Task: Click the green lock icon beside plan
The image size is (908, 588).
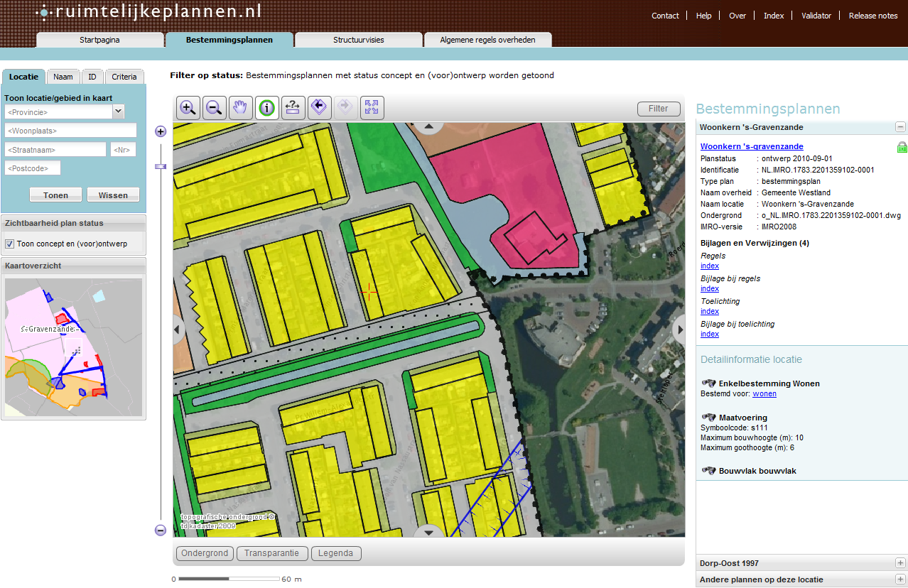Action: tap(902, 147)
